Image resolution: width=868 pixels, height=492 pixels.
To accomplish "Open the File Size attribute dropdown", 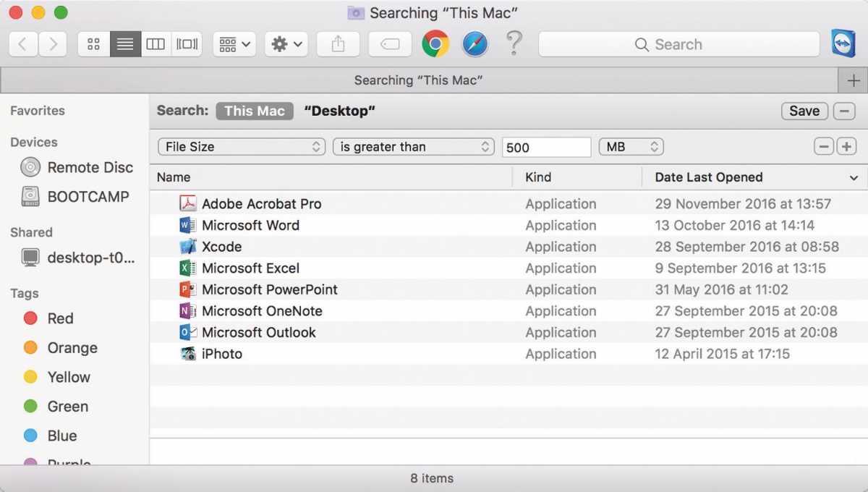I will [242, 147].
